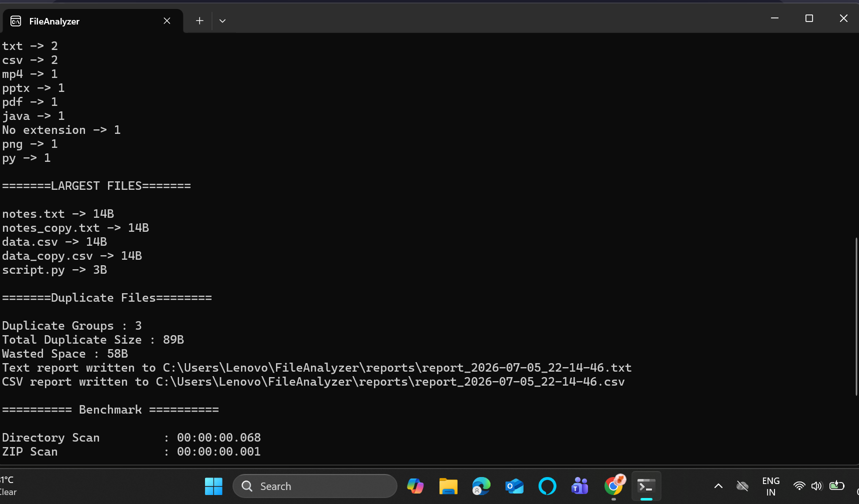Click the 'mp4 -> 1' line
This screenshot has width=859, height=504.
pos(30,74)
